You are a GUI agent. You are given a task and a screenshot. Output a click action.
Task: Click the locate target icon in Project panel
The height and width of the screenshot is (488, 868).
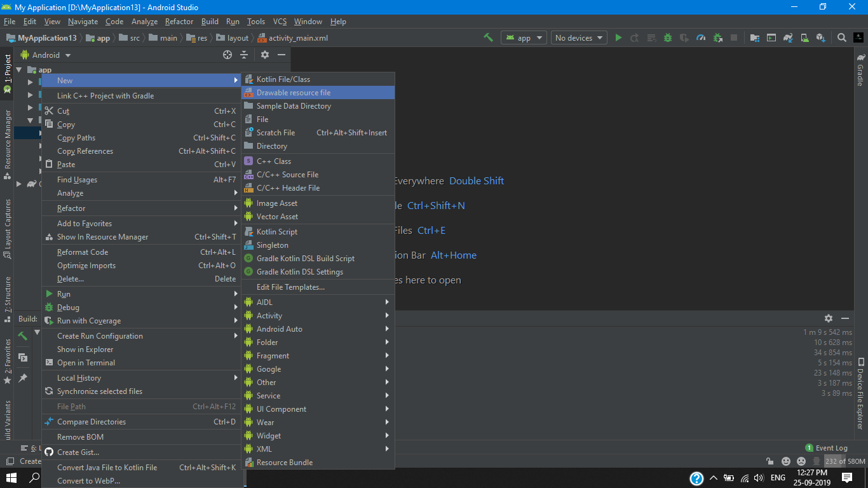pyautogui.click(x=227, y=55)
